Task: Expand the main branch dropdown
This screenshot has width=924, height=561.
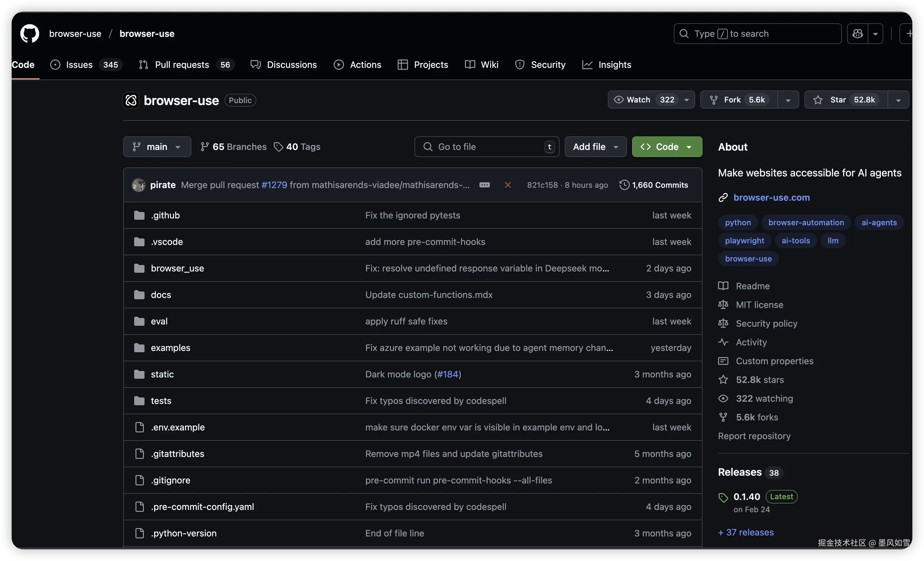Action: tap(157, 147)
